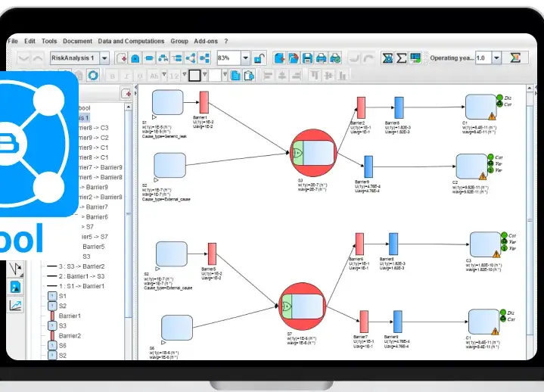544x392 pixels.
Task: Click the circular refresh icon
Action: 92,75
